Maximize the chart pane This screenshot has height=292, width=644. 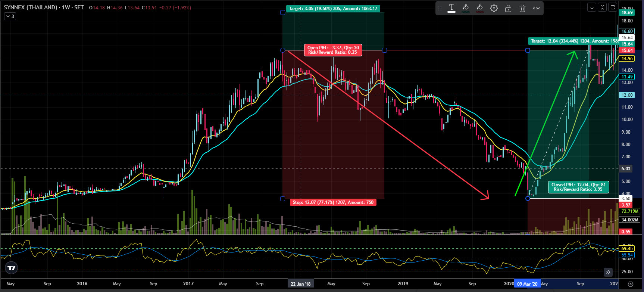[x=613, y=7]
